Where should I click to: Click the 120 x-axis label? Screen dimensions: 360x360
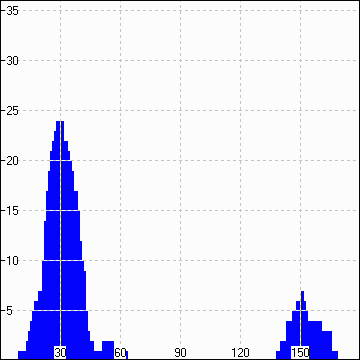[240, 353]
